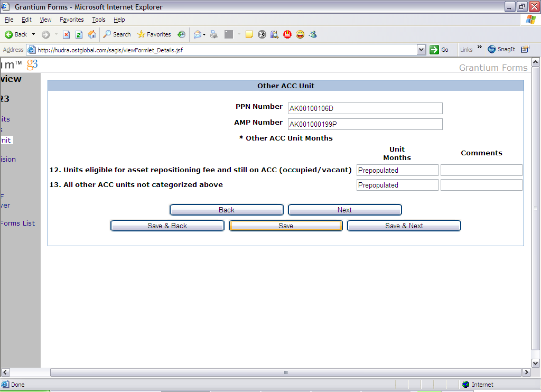Expand the Mail dropdown arrow
The height and width of the screenshot is (392, 541).
click(x=204, y=34)
